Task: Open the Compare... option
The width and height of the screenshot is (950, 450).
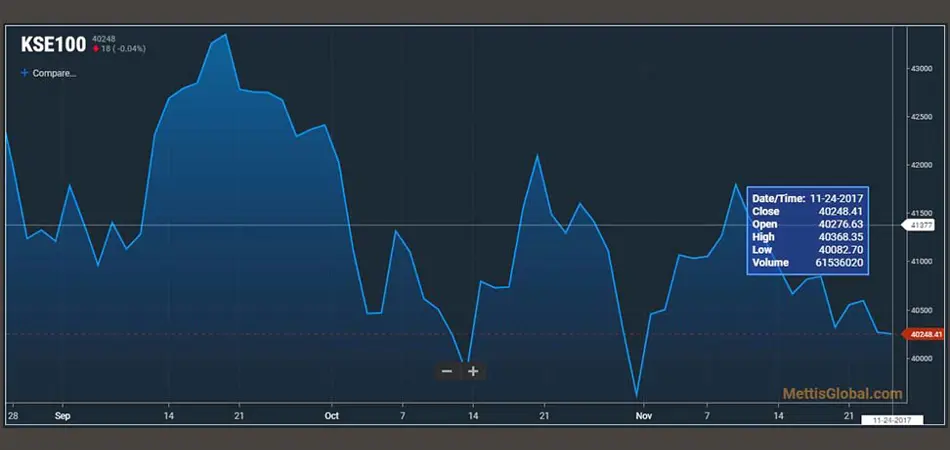Action: pos(54,73)
